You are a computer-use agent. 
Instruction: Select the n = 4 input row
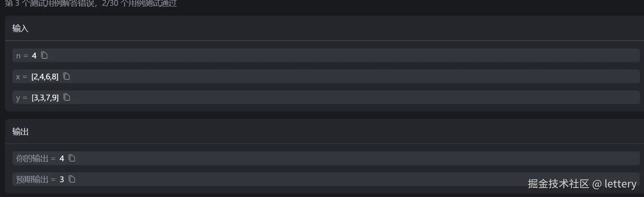click(326, 56)
